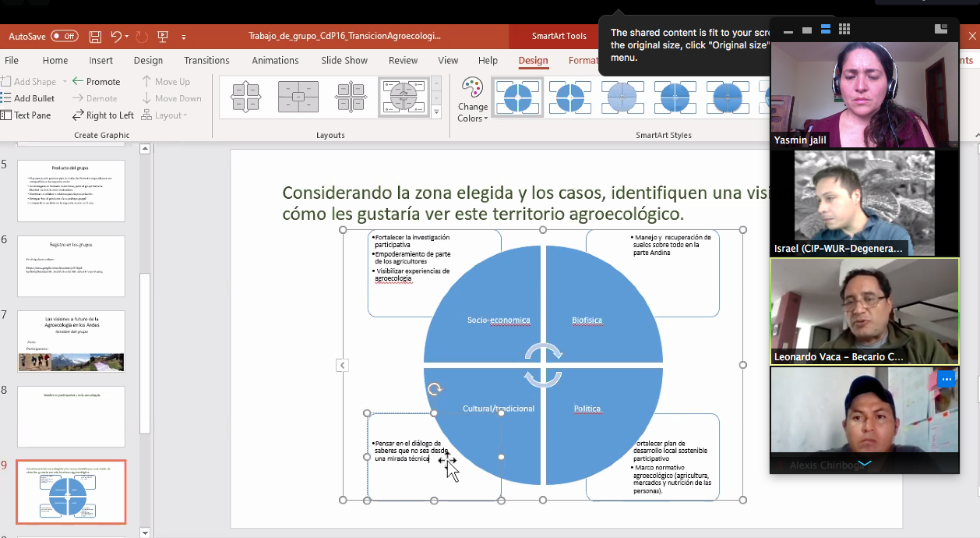
Task: Open the File menu
Action: (x=12, y=60)
